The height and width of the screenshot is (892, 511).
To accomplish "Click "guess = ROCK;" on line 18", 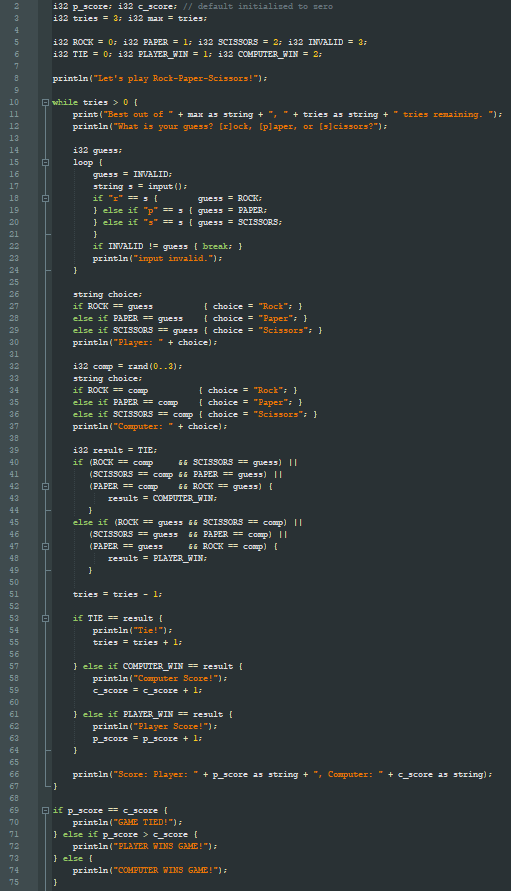I will click(230, 199).
